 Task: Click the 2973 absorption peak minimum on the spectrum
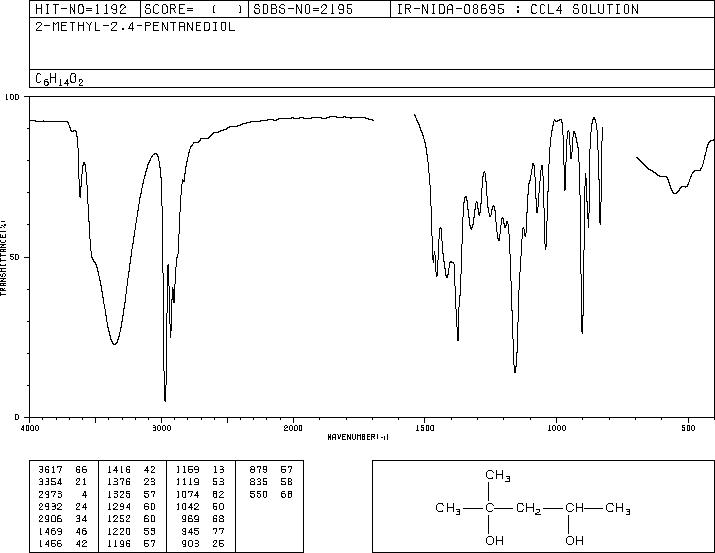point(165,401)
